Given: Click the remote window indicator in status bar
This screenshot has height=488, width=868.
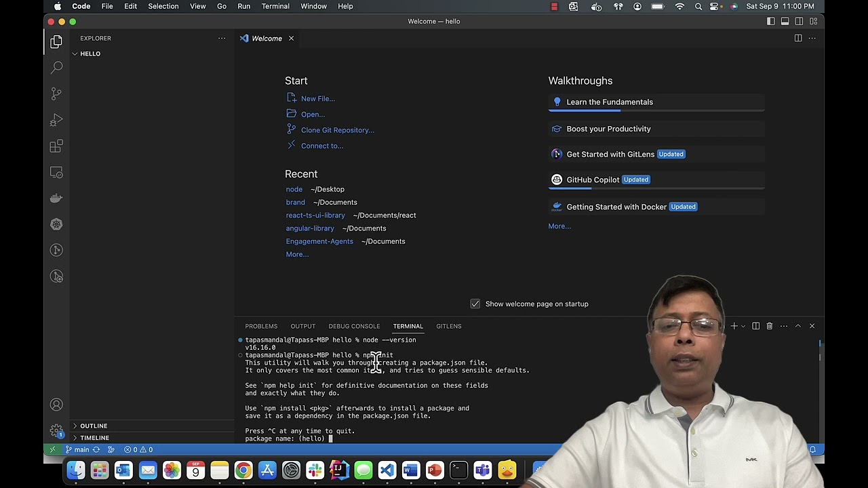Looking at the screenshot, I should pos(52,449).
